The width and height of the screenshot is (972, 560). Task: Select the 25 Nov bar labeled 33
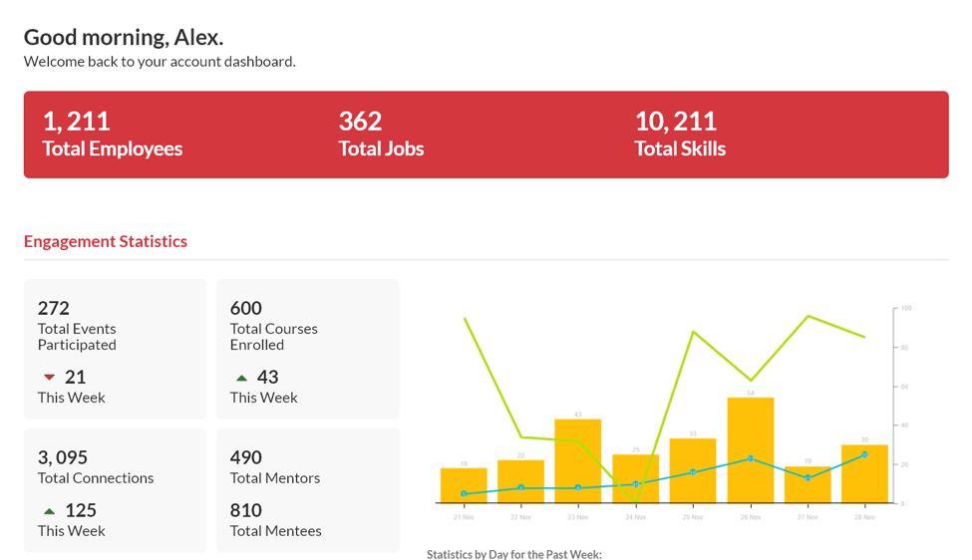pyautogui.click(x=693, y=470)
